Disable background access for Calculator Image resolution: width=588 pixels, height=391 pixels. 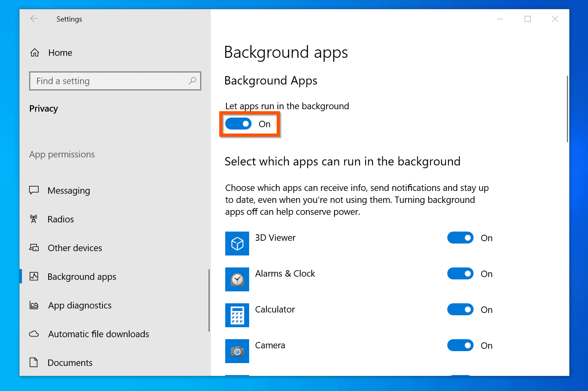pyautogui.click(x=460, y=309)
